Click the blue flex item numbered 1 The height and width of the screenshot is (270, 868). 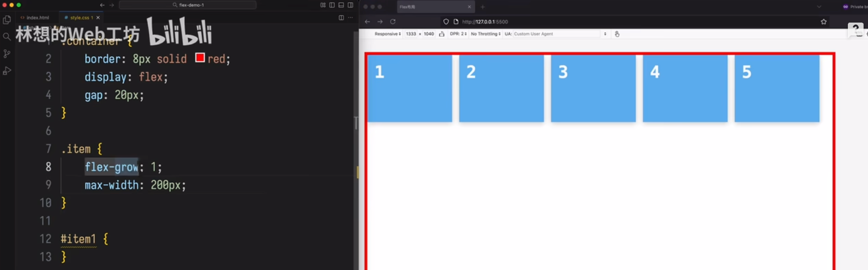(x=410, y=88)
